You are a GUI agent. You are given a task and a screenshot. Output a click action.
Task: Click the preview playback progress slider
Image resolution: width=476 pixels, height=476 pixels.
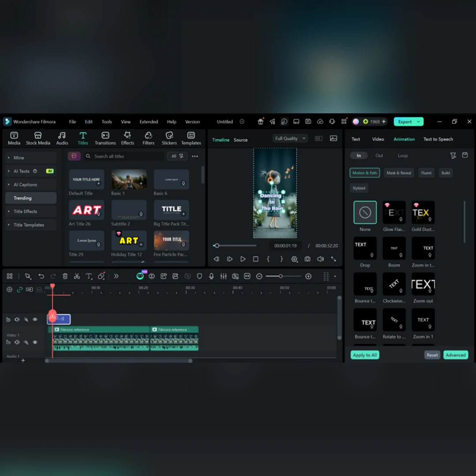[235, 245]
